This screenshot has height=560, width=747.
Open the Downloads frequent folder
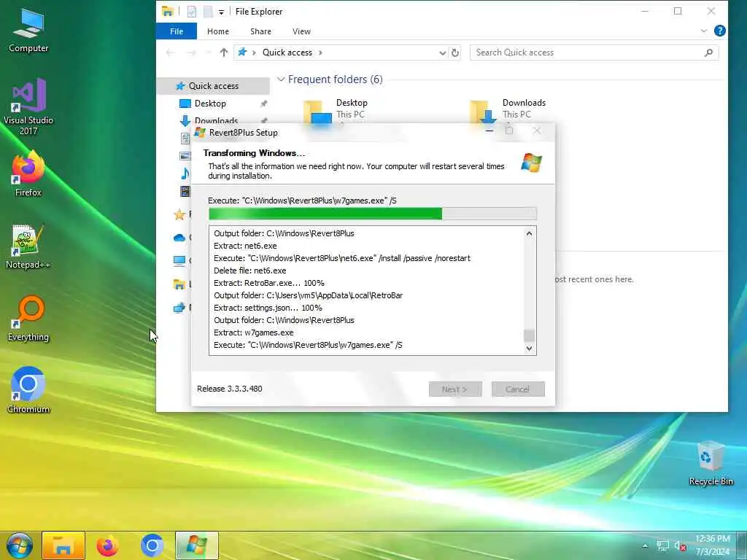click(508, 111)
